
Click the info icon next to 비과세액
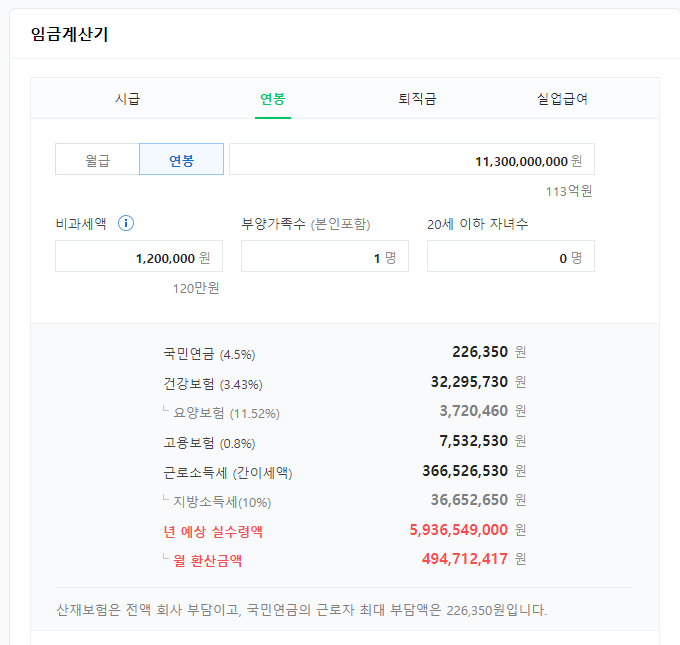click(x=126, y=223)
